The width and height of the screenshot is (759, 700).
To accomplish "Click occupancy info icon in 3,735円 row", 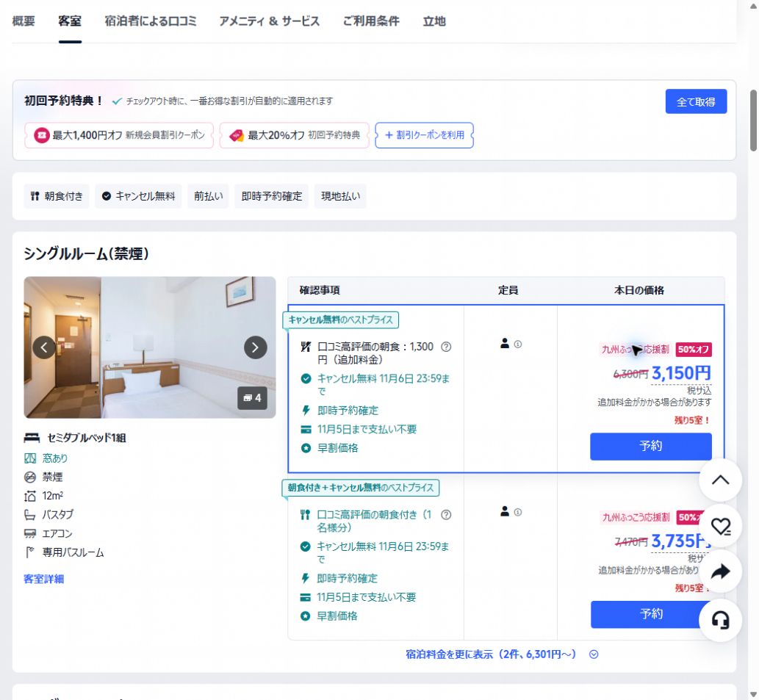I will tap(518, 512).
